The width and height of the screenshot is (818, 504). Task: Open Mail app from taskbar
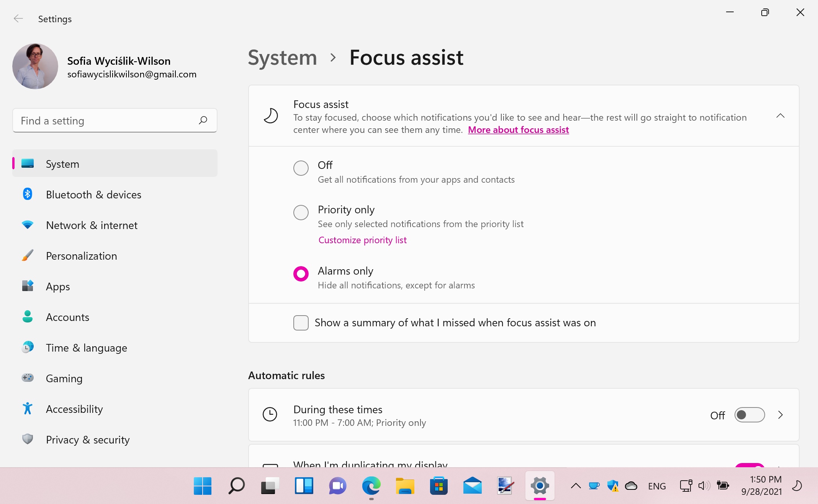472,486
